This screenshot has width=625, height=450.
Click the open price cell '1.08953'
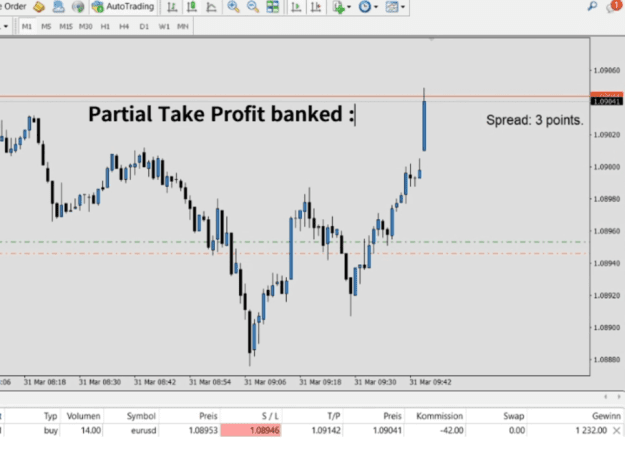click(x=203, y=430)
